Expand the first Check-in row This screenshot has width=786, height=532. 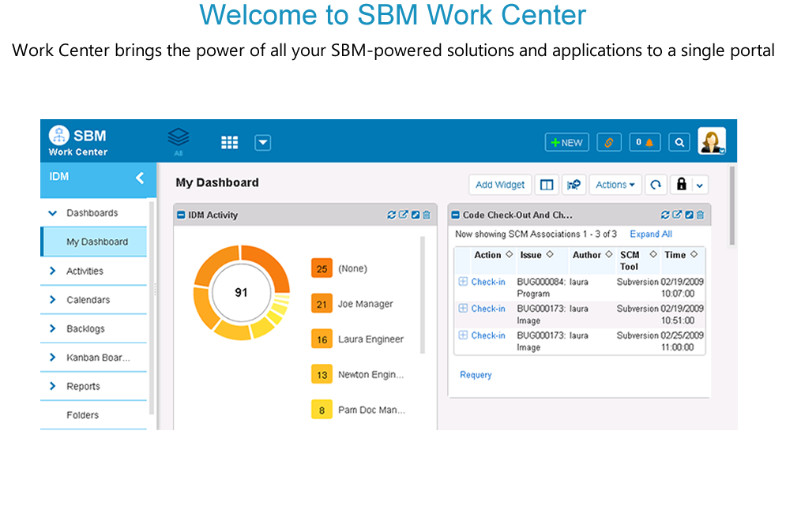click(463, 282)
